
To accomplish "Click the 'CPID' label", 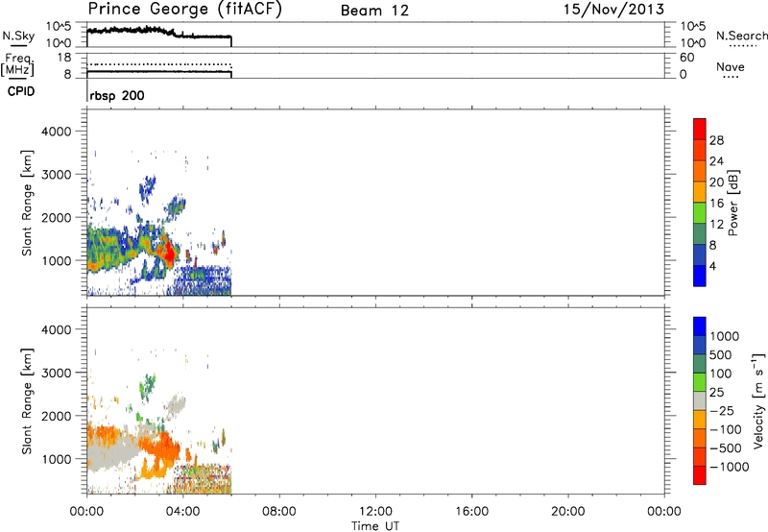I will click(x=21, y=91).
